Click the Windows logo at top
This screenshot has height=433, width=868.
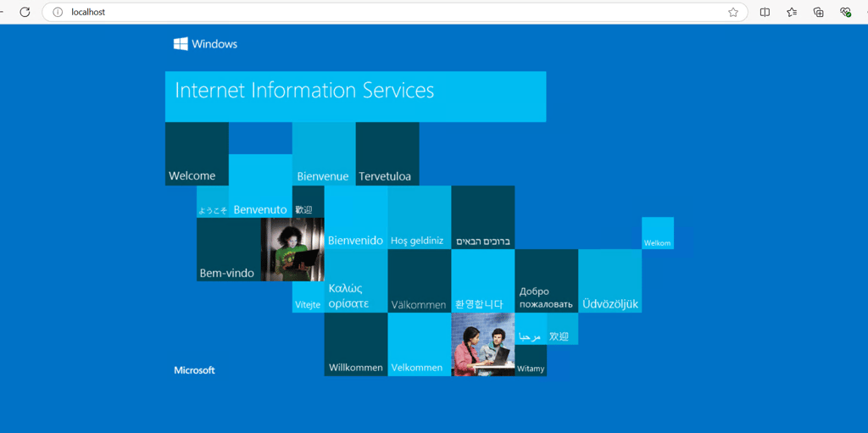click(x=205, y=44)
